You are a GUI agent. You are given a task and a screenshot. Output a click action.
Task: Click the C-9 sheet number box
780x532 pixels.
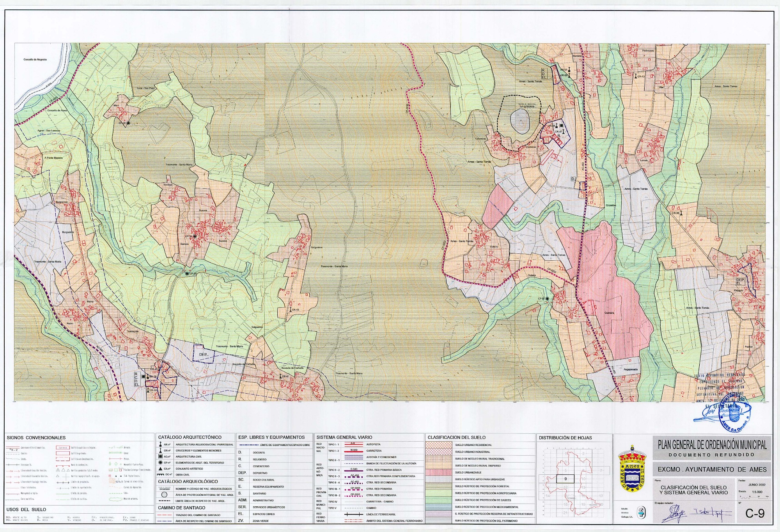755,514
